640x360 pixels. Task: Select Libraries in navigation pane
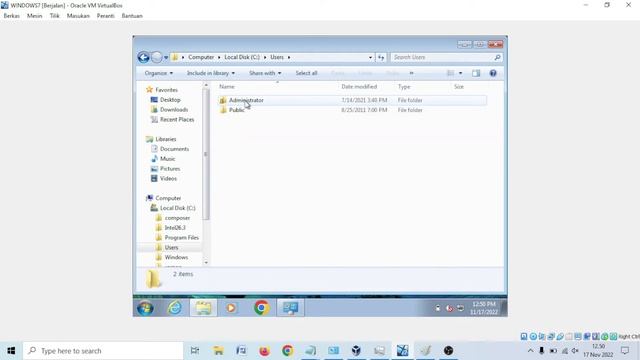pos(166,139)
